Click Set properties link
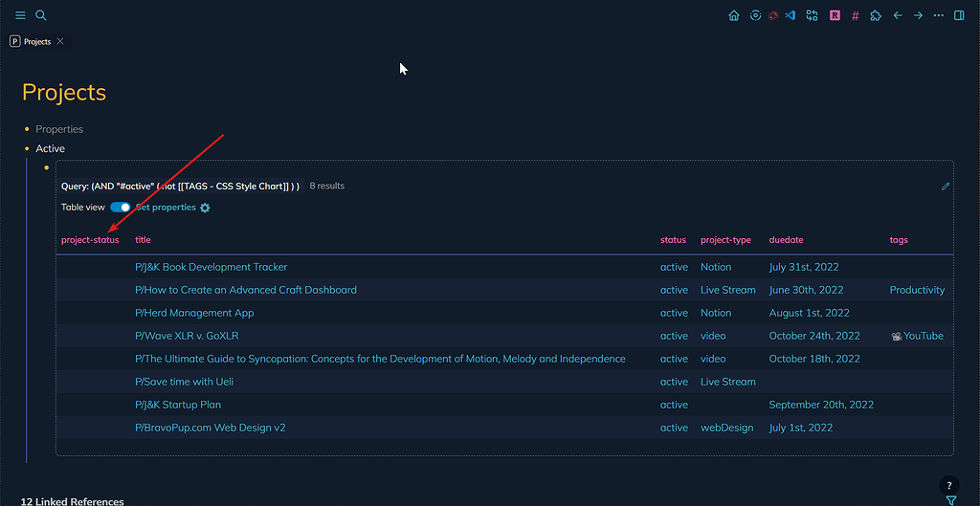980x506 pixels. pos(166,208)
